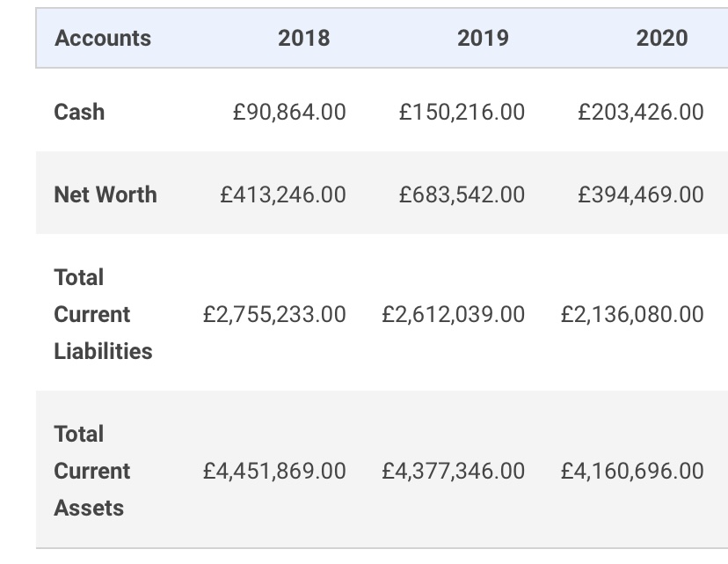Click the Net Worth row label
Image resolution: width=728 pixels, height=564 pixels.
tap(106, 194)
